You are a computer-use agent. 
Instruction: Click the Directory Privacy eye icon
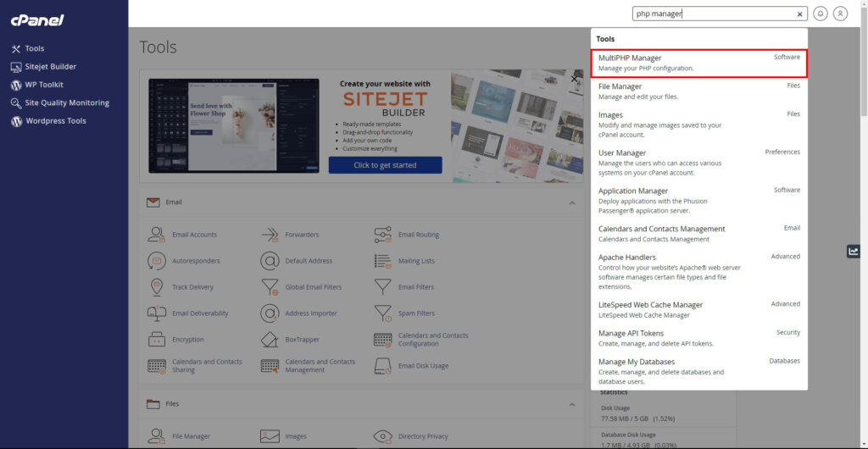(x=382, y=436)
